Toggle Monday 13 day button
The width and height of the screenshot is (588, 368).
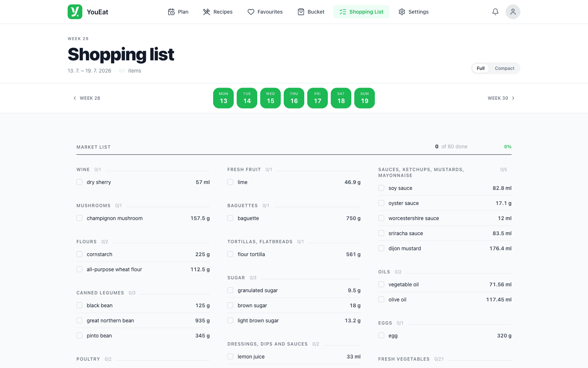[223, 98]
